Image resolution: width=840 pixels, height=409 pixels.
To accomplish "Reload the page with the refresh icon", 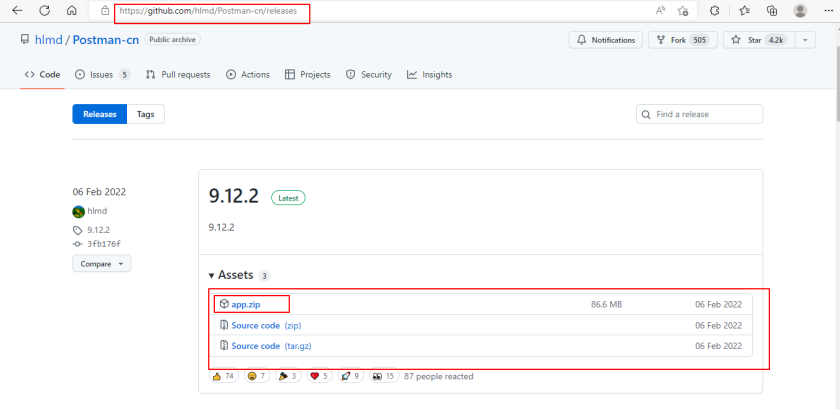I will [x=44, y=10].
